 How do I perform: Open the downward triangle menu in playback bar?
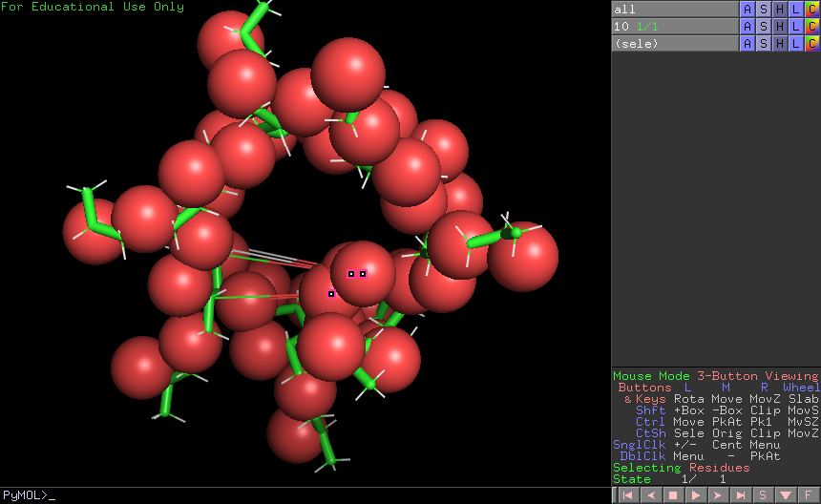tap(785, 495)
